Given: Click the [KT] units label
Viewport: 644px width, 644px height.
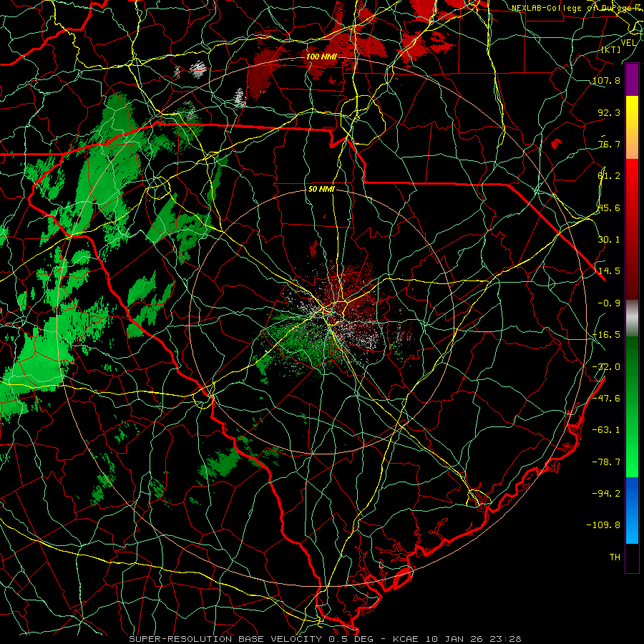Looking at the screenshot, I should 610,49.
